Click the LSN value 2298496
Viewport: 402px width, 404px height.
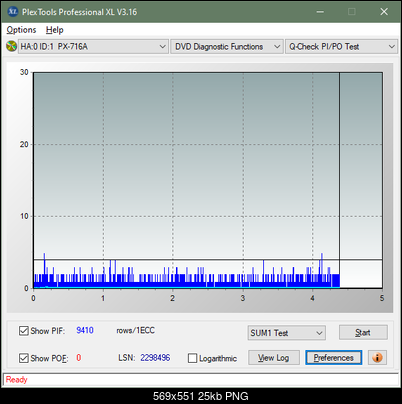coord(155,358)
